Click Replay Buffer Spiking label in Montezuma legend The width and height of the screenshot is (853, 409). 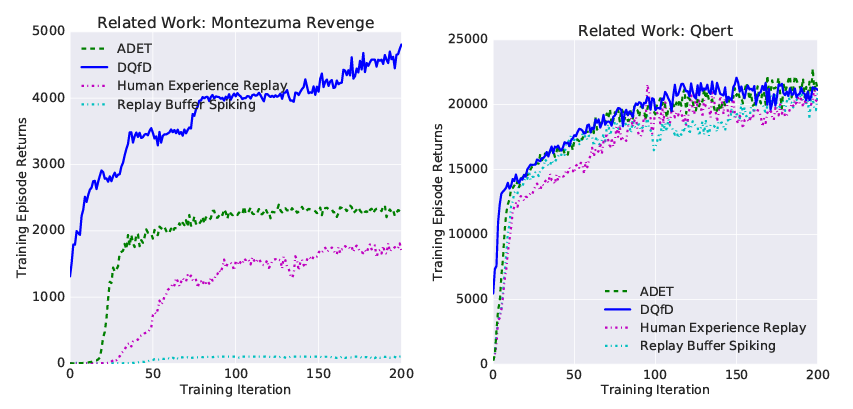click(186, 104)
